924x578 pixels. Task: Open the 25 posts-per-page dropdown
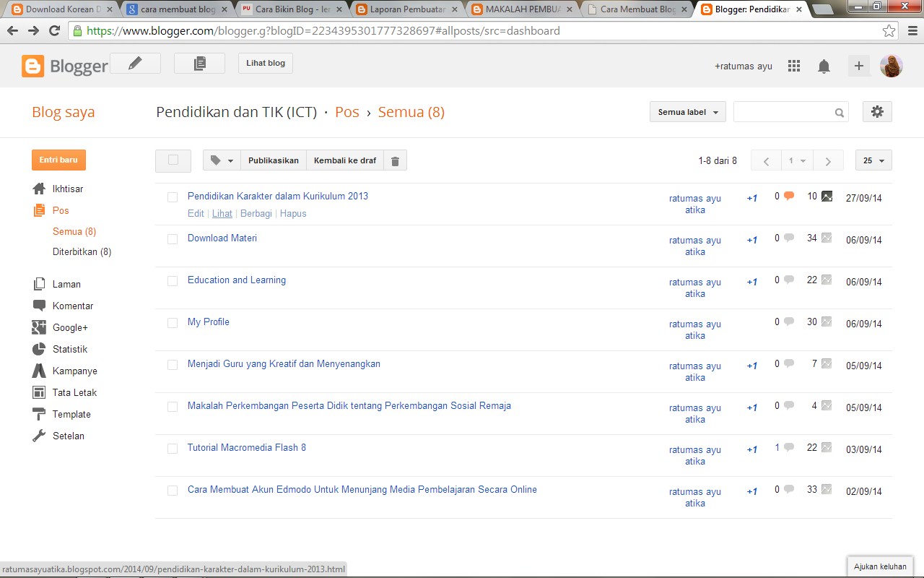(873, 160)
